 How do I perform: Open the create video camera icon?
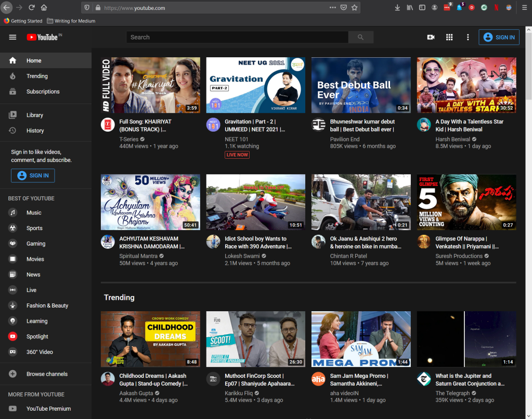coord(431,37)
